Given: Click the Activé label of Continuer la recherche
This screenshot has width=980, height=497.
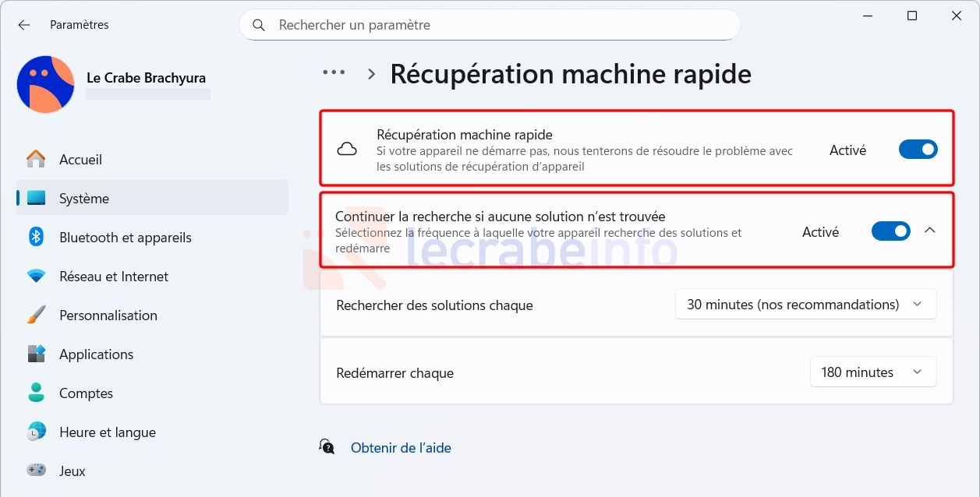Looking at the screenshot, I should click(820, 232).
